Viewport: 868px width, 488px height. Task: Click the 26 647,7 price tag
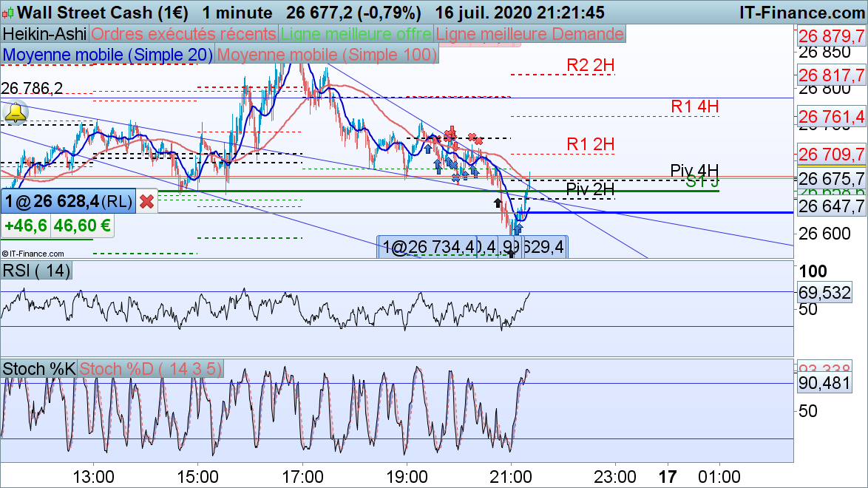click(x=831, y=206)
